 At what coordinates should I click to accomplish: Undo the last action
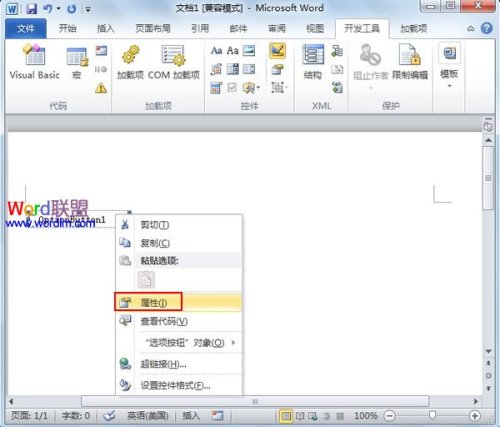(47, 8)
